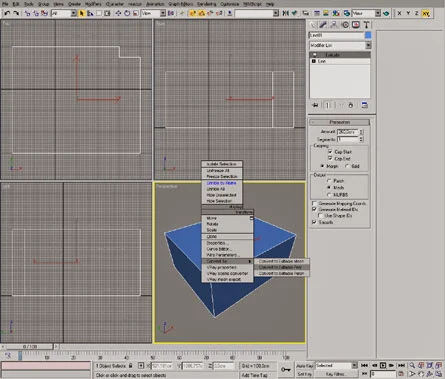Toggle Generate Material IDs checkbox
Viewport: 445px width, 379px height.
click(314, 209)
